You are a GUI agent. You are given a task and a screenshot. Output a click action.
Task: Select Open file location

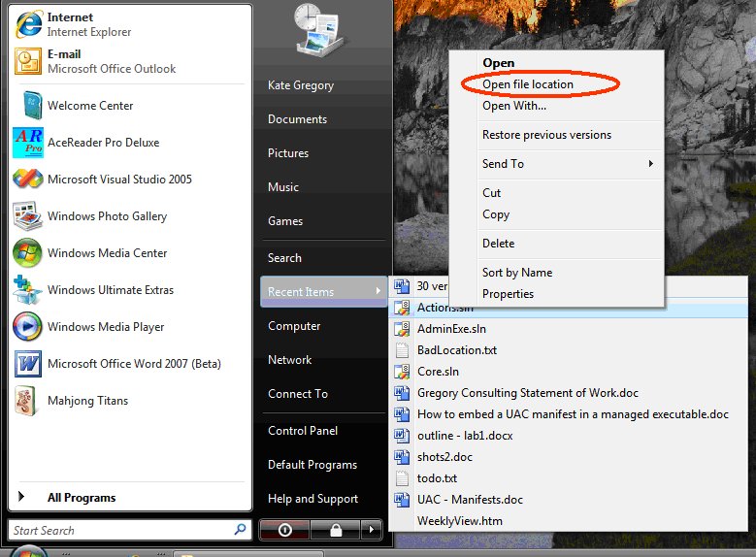pyautogui.click(x=528, y=83)
